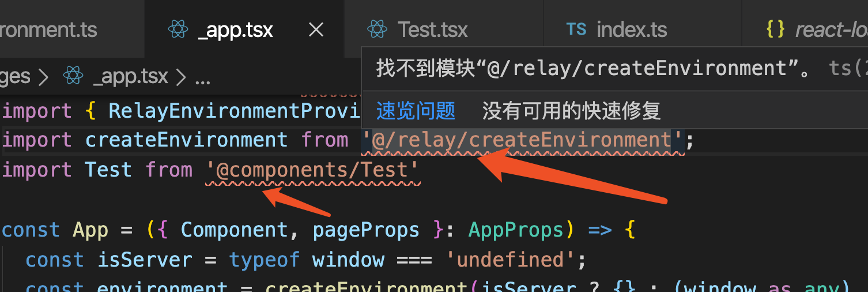Click the 速览问题 link in hover popup
Viewport: 868px width, 292px height.
tap(416, 110)
